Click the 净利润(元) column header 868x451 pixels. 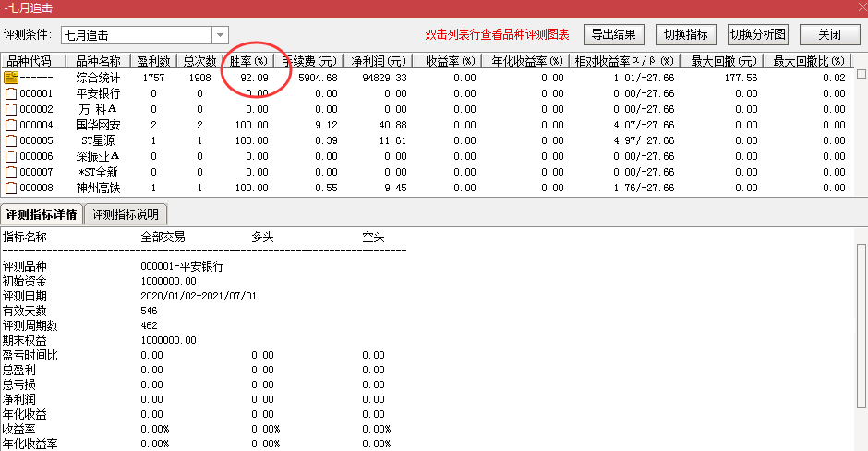pos(378,61)
